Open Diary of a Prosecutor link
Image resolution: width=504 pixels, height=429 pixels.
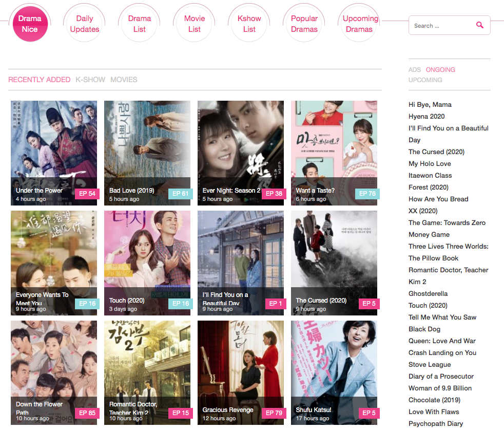(x=441, y=377)
